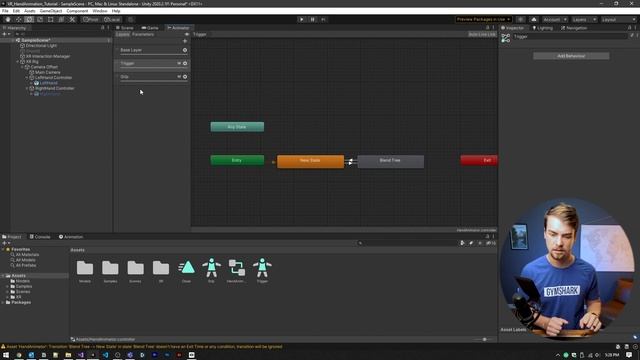
Task: Select Main Camera in hierarchy
Action: point(47,72)
